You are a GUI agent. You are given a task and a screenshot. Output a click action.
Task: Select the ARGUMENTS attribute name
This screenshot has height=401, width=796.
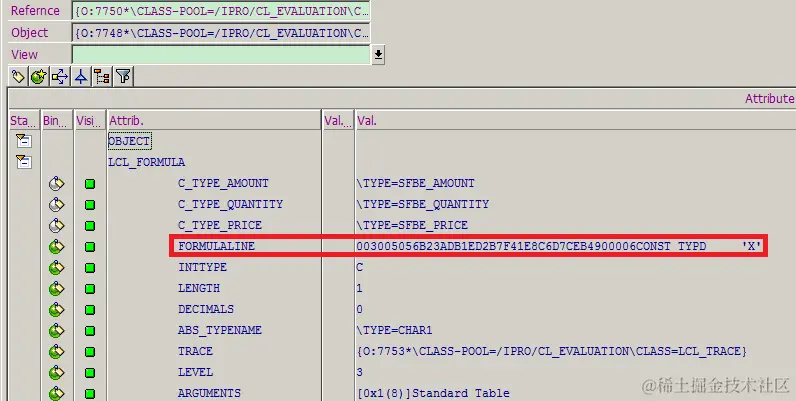point(209,393)
